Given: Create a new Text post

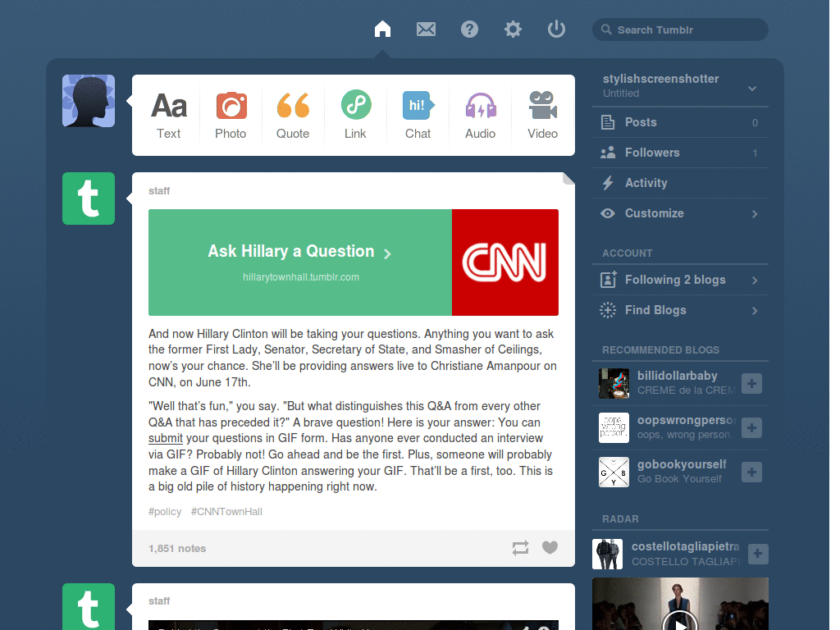Looking at the screenshot, I should click(169, 115).
